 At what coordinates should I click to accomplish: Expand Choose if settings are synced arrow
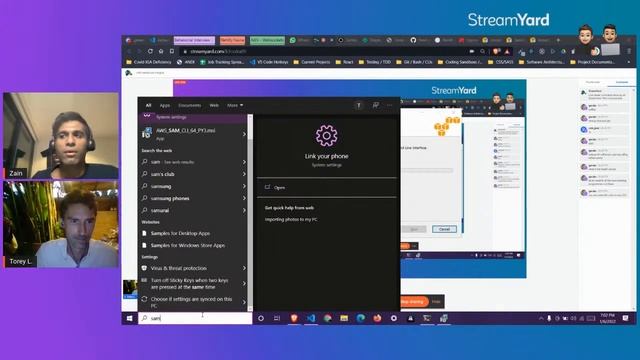coord(244,302)
